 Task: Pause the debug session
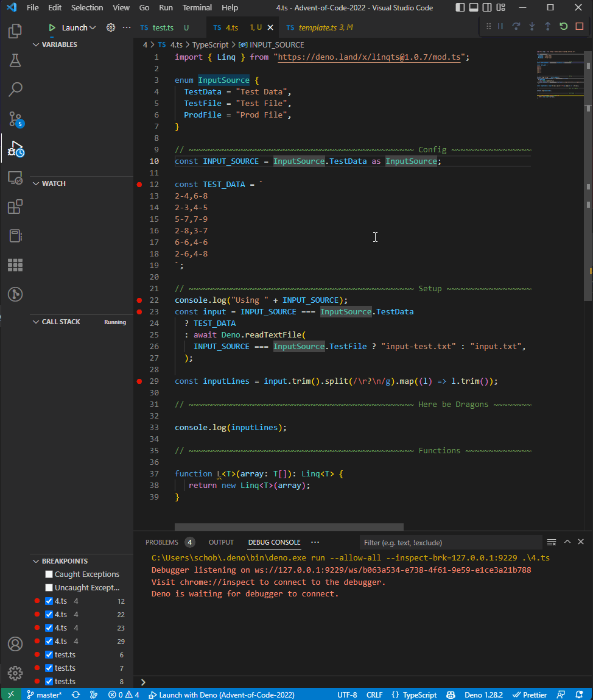[500, 26]
